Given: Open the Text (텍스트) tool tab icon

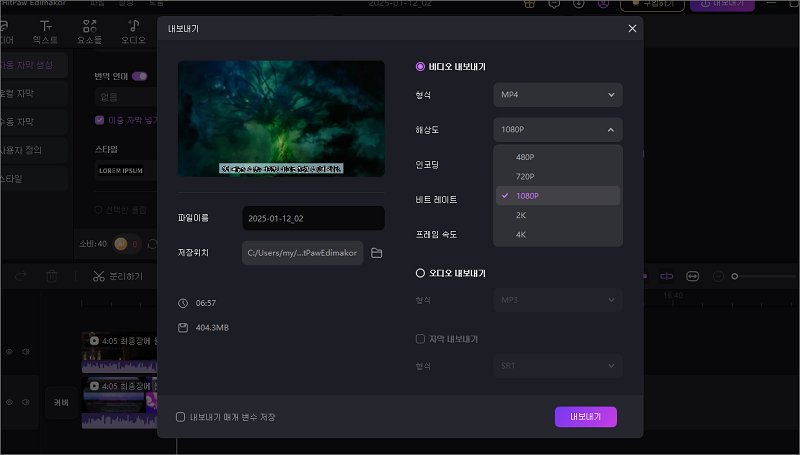Looking at the screenshot, I should (x=45, y=32).
